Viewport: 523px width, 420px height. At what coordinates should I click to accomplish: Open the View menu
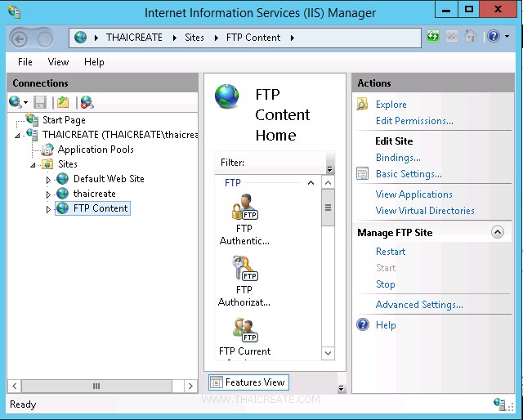tap(58, 62)
